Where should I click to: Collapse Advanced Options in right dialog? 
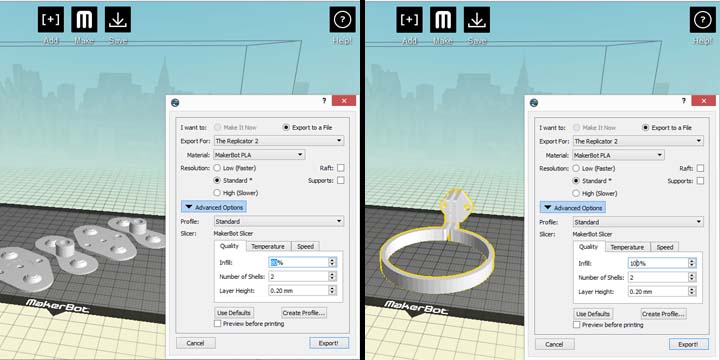[x=573, y=208]
